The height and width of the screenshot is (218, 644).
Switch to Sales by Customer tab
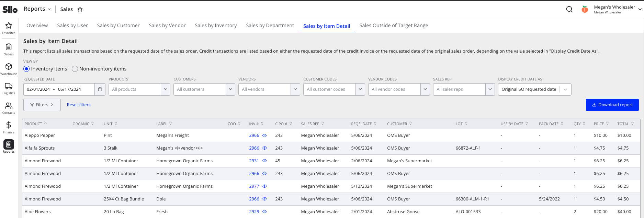click(118, 25)
